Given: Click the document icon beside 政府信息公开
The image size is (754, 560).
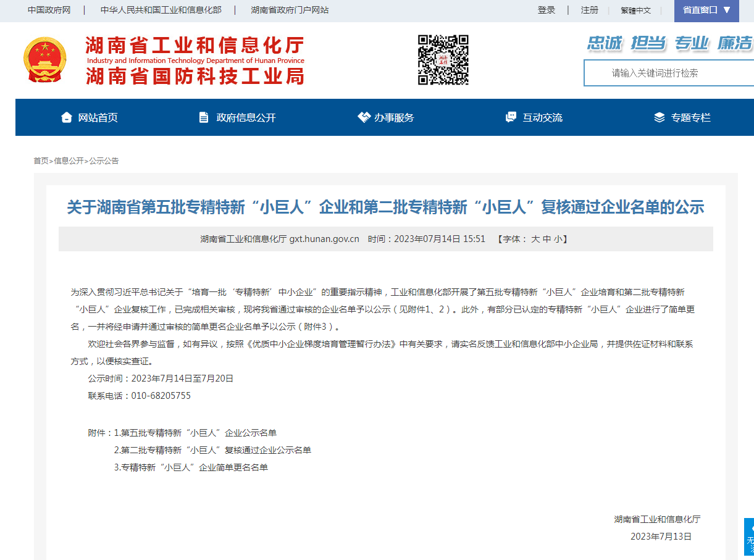Looking at the screenshot, I should click(204, 117).
